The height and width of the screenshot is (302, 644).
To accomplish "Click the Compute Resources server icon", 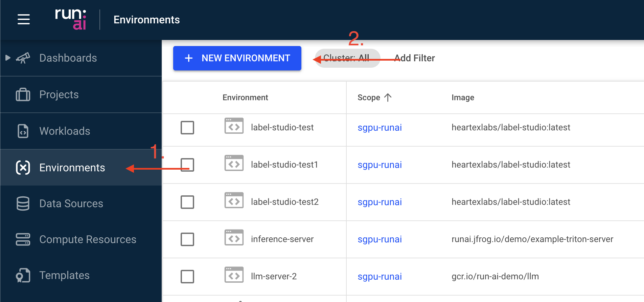I will 23,239.
